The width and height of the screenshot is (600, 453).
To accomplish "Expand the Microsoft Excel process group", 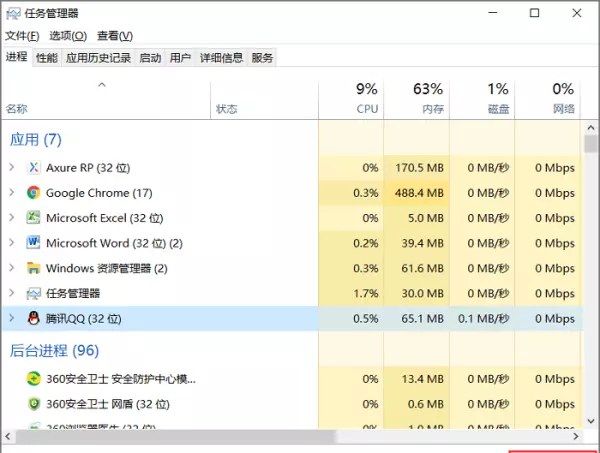I will (11, 218).
